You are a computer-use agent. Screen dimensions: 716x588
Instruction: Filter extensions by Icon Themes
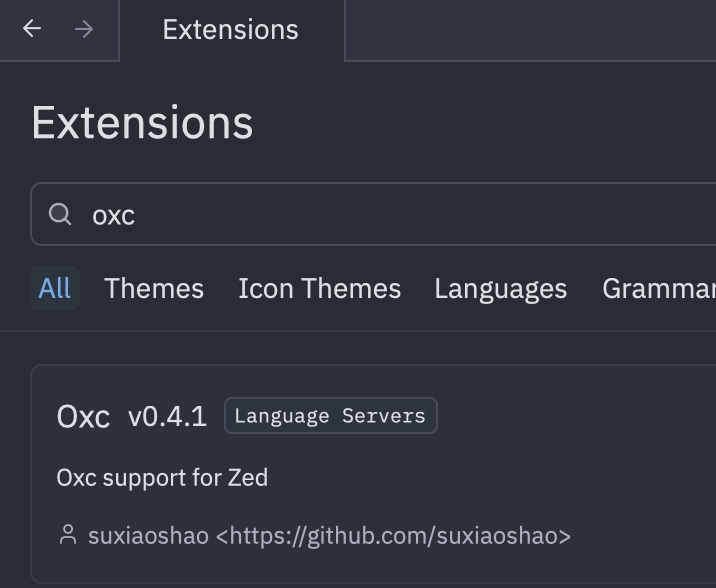(319, 288)
